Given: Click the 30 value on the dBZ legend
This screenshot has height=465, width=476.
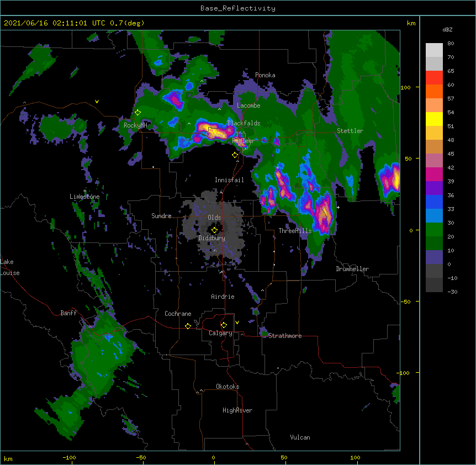Looking at the screenshot, I should [x=451, y=223].
